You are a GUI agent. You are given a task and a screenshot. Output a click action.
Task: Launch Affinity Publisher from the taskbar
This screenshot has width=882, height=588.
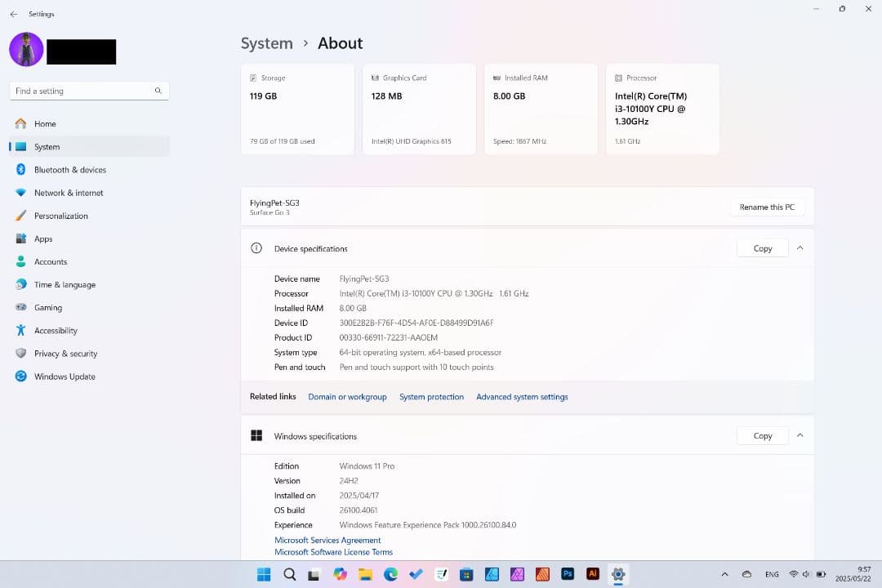coord(542,574)
